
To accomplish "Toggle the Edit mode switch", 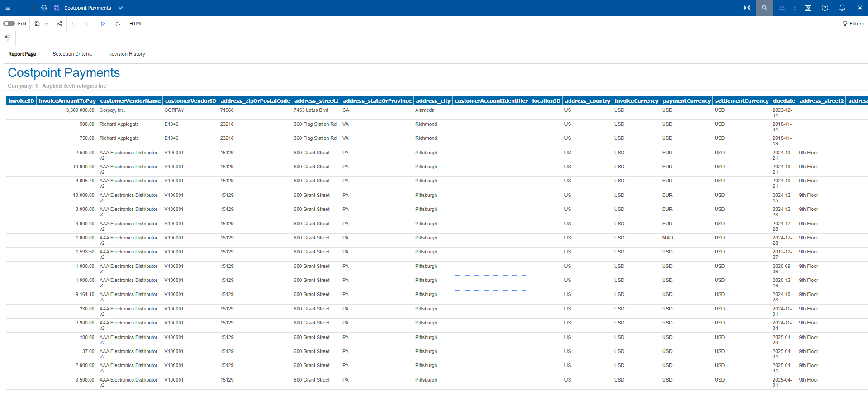I will click(9, 24).
